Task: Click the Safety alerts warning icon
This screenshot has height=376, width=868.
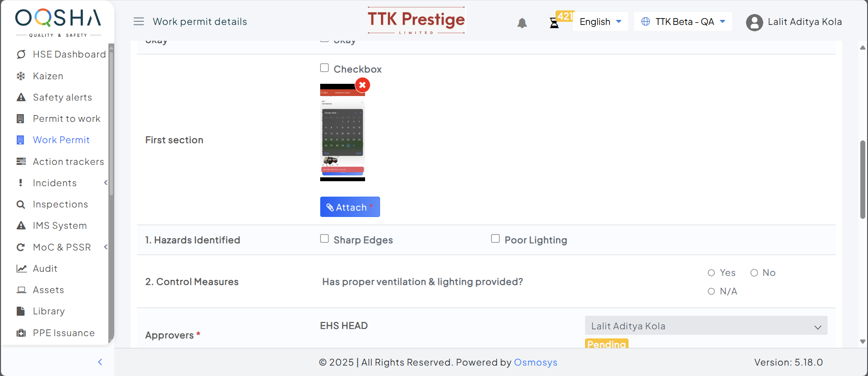Action: (21, 97)
